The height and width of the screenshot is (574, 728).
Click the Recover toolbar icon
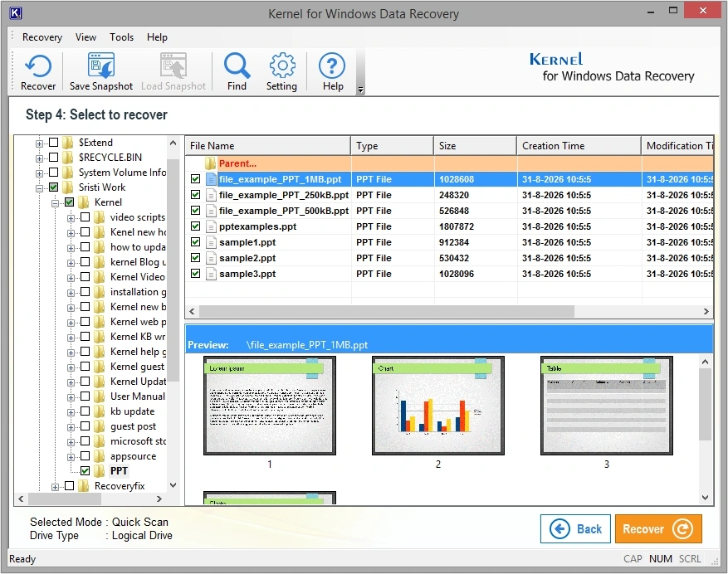[38, 72]
